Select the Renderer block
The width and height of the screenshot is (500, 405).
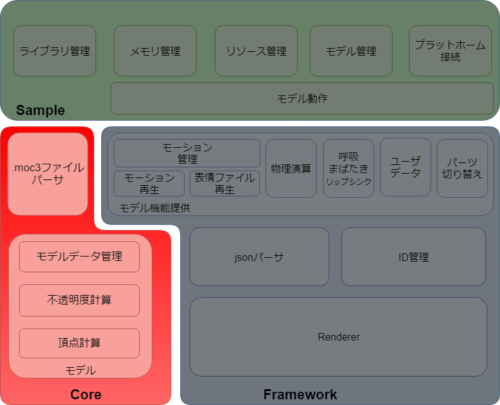(338, 337)
